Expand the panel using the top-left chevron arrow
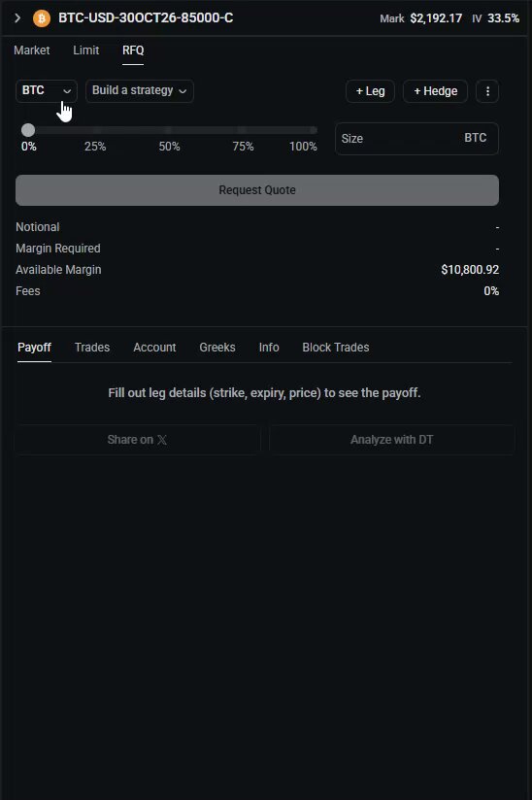Screen dimensions: 532x800 point(17,17)
